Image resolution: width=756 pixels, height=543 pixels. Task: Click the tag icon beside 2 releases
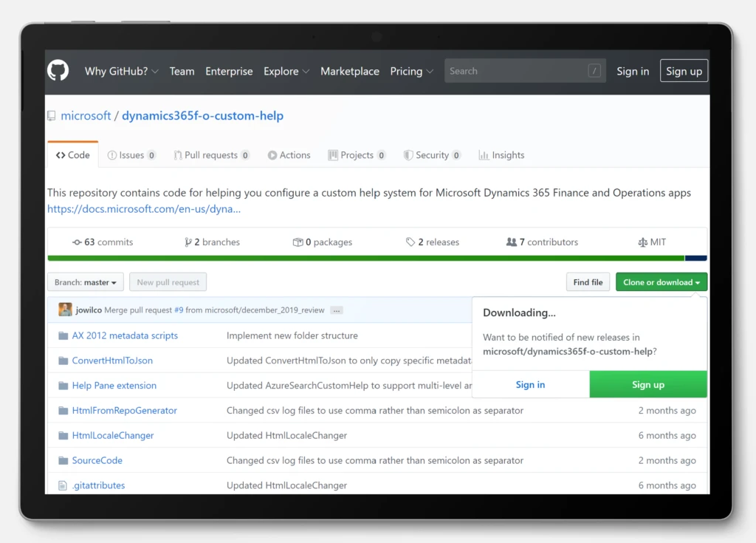[412, 242]
